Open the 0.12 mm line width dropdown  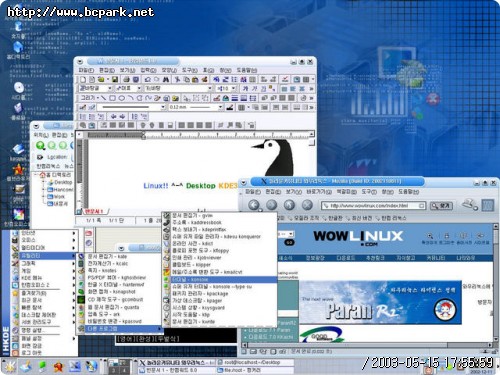tap(220, 107)
